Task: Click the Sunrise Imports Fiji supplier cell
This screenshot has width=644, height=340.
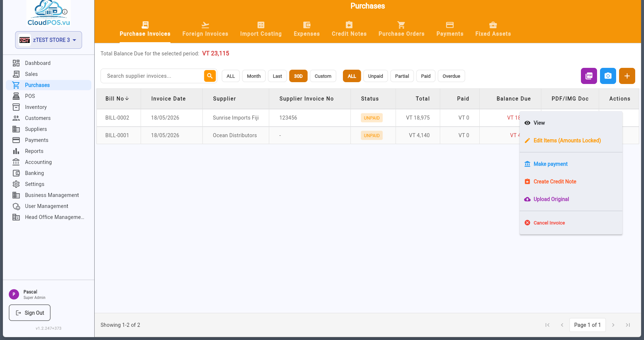Action: (236, 118)
